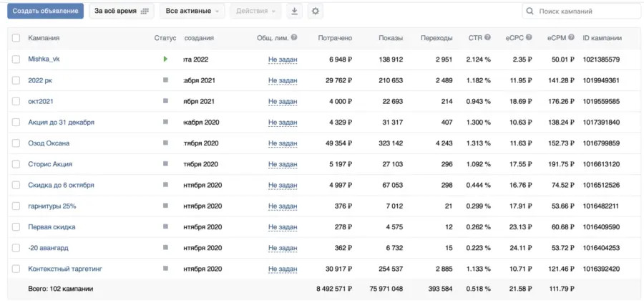Select the checkbox for the гарнитуры 25% campaign

coord(16,206)
